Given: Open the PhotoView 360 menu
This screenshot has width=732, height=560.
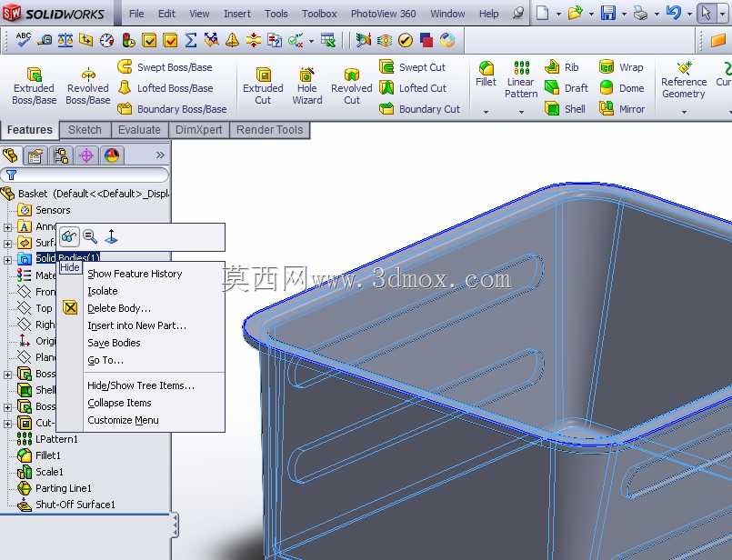Looking at the screenshot, I should coord(383,14).
